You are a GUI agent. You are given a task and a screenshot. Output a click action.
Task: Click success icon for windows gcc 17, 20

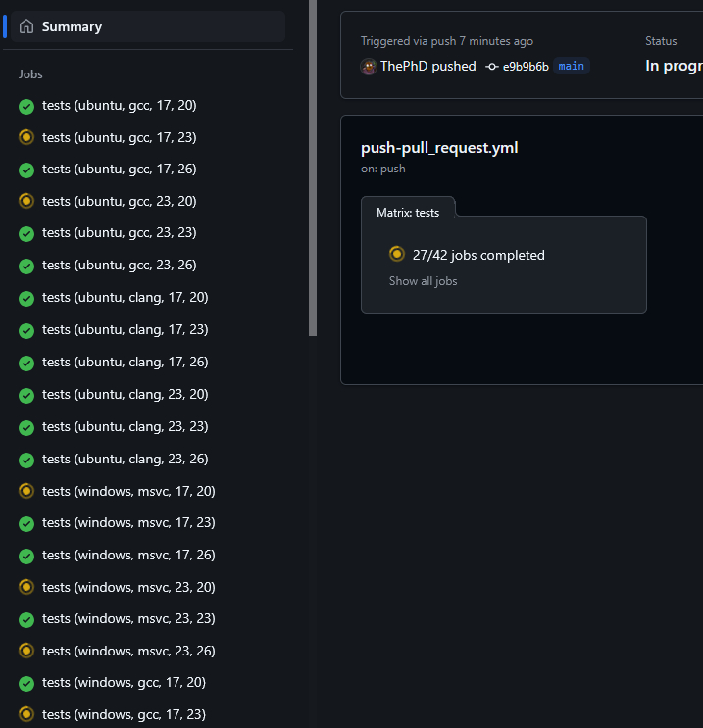point(26,683)
